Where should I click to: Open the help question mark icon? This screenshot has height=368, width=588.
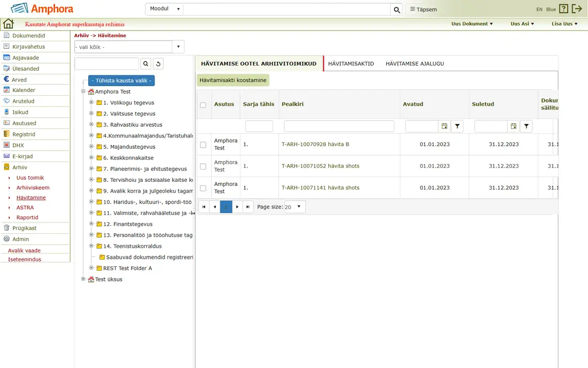(x=563, y=9)
